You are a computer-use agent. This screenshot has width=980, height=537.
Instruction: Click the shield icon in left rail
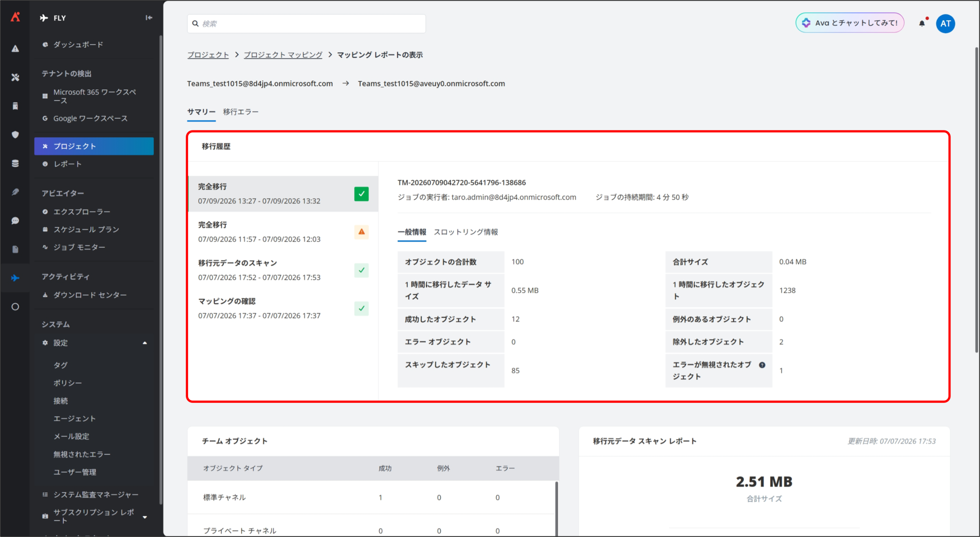[15, 135]
